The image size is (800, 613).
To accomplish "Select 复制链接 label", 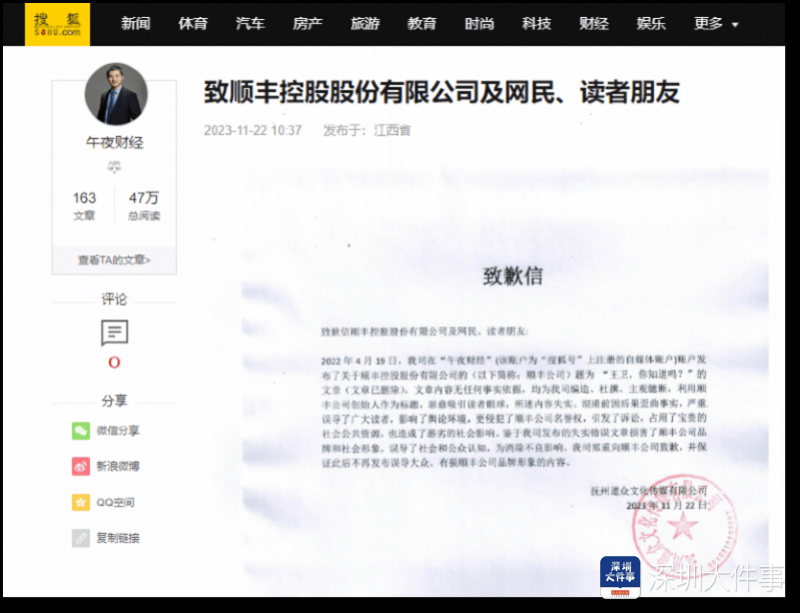I will (118, 538).
